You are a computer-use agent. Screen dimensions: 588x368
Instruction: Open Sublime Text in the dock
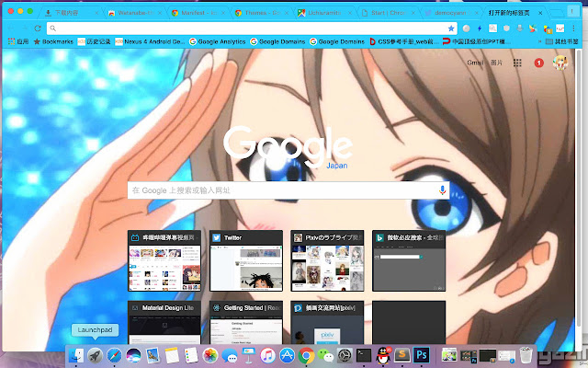click(402, 355)
